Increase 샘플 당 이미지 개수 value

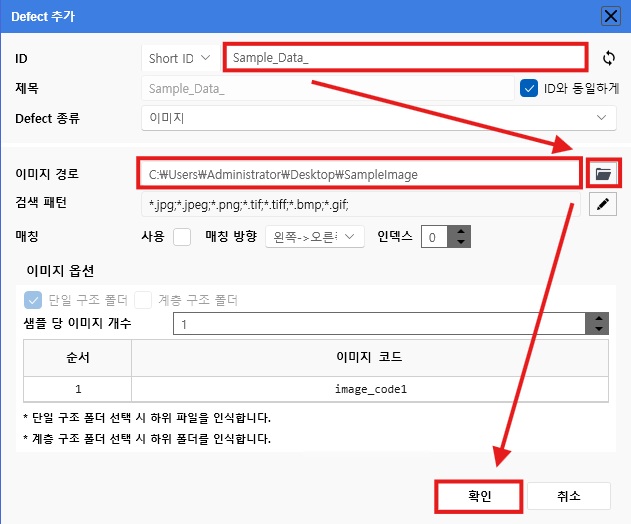coord(598,318)
